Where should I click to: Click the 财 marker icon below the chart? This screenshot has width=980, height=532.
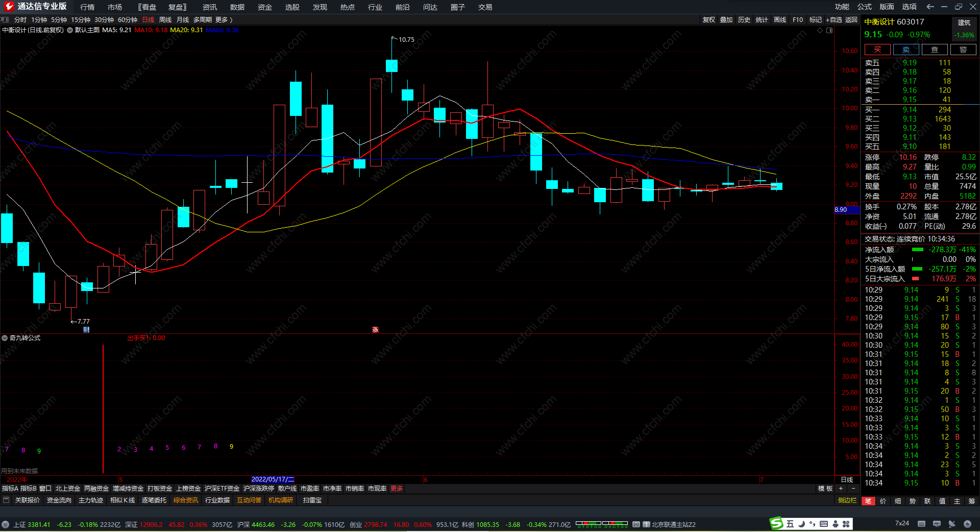click(86, 330)
